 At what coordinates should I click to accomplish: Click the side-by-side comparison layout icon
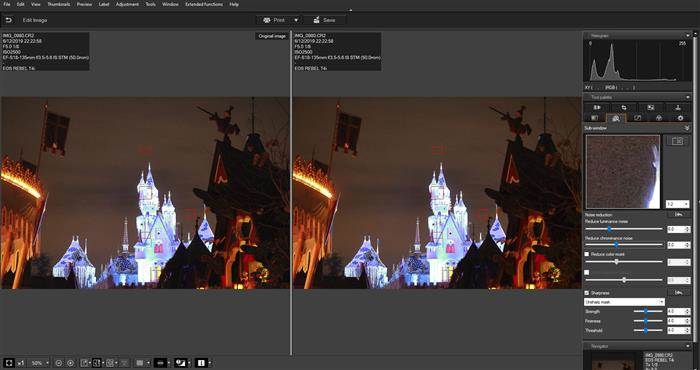[98, 363]
